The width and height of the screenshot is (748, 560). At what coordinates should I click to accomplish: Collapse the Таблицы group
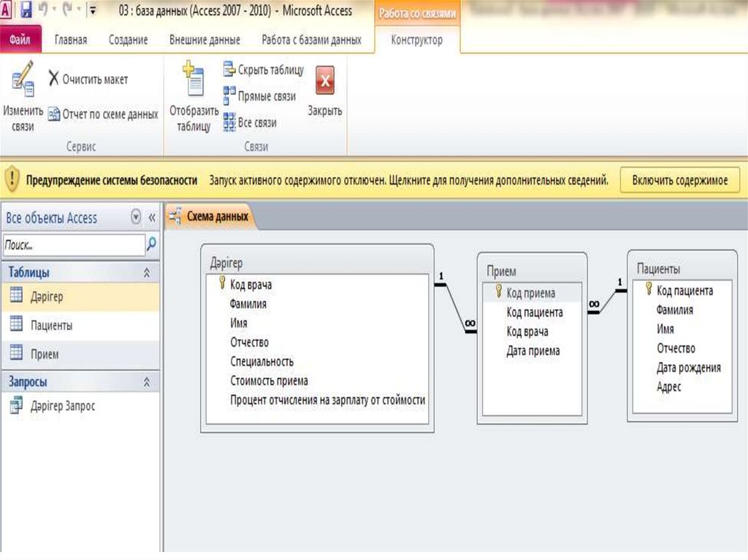[x=146, y=272]
